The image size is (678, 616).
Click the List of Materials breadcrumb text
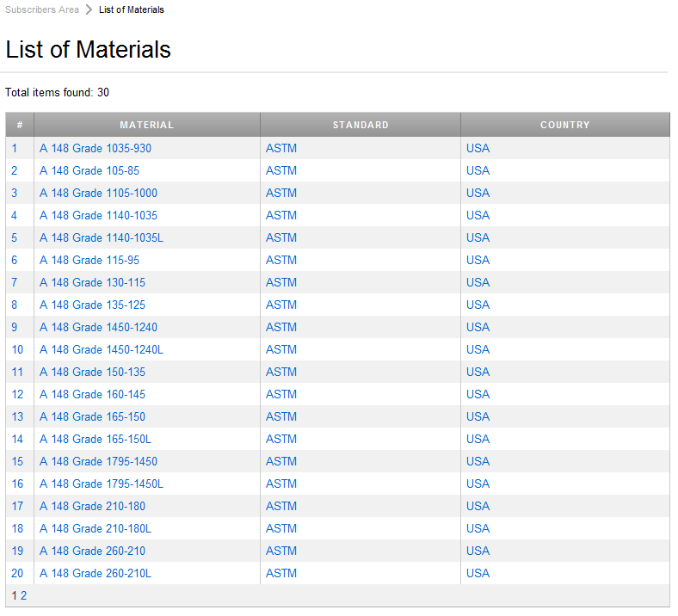(132, 9)
